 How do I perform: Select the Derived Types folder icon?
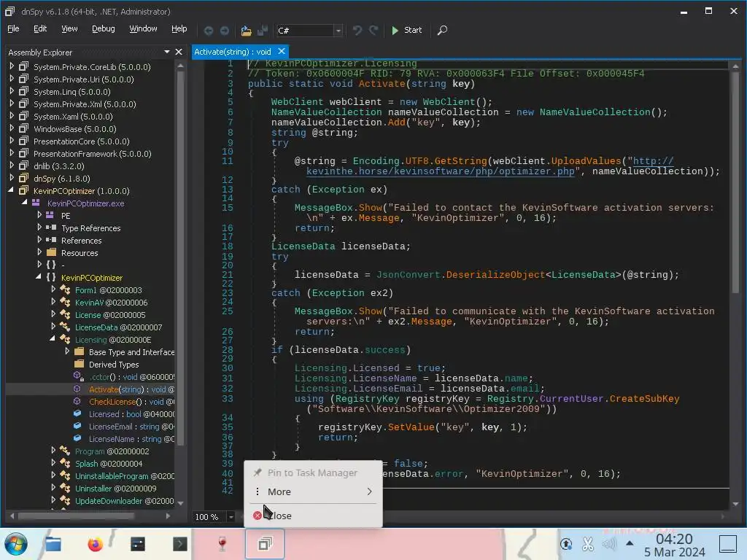coord(79,364)
